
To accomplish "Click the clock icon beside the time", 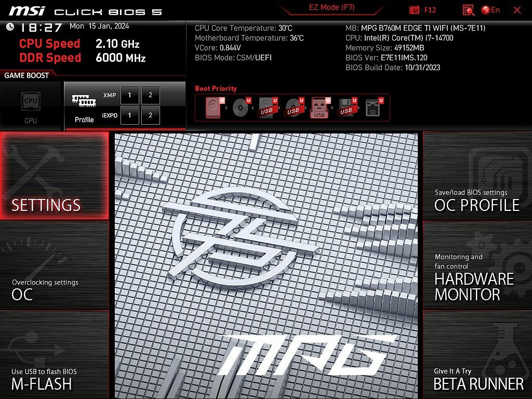I will [x=10, y=26].
